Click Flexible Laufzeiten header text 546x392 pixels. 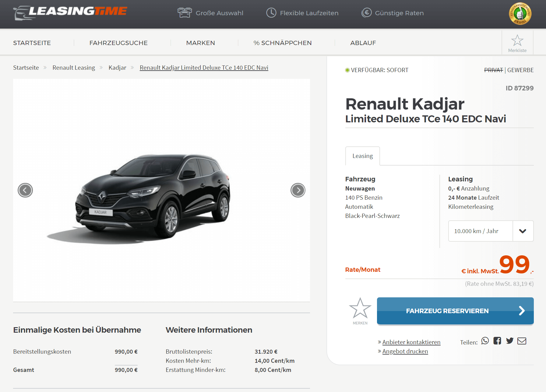[x=309, y=13]
